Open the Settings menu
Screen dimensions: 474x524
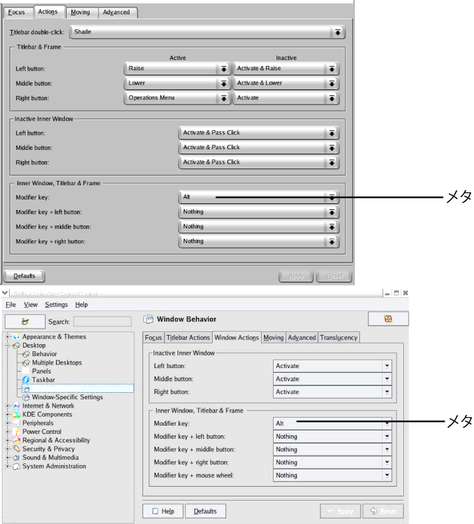[x=56, y=304]
